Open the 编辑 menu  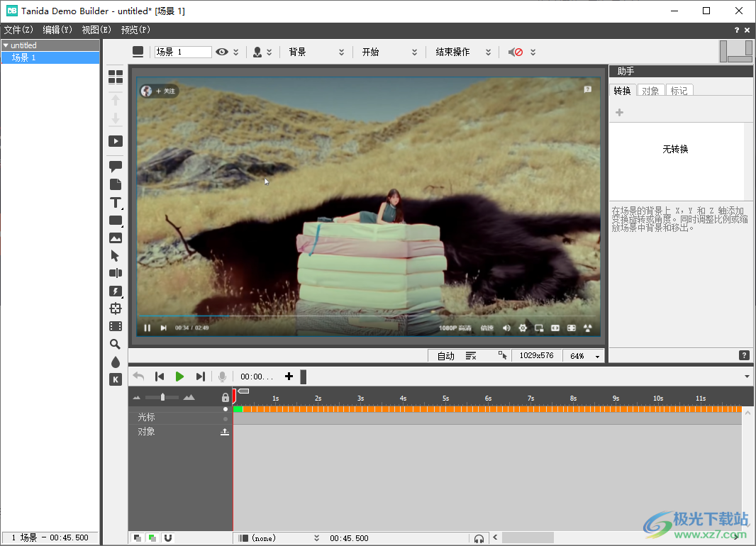[x=57, y=30]
